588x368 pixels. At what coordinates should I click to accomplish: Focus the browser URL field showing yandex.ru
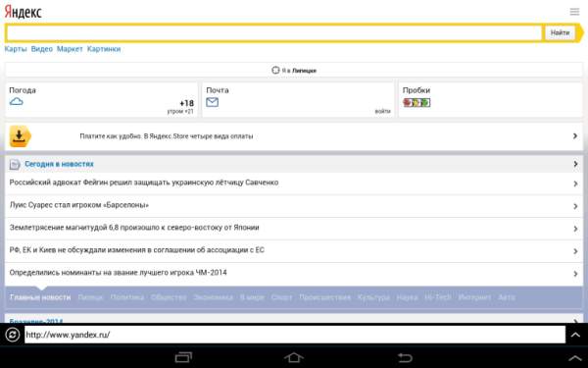(295, 335)
